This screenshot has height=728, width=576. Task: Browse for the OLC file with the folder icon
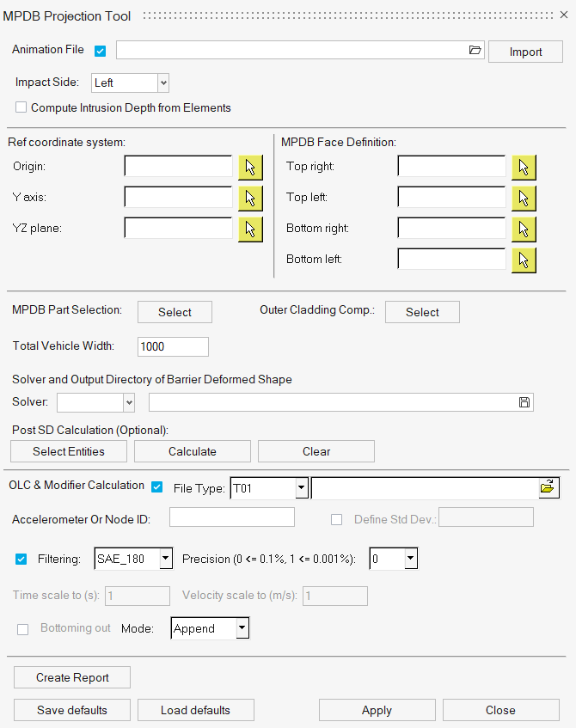coord(548,487)
